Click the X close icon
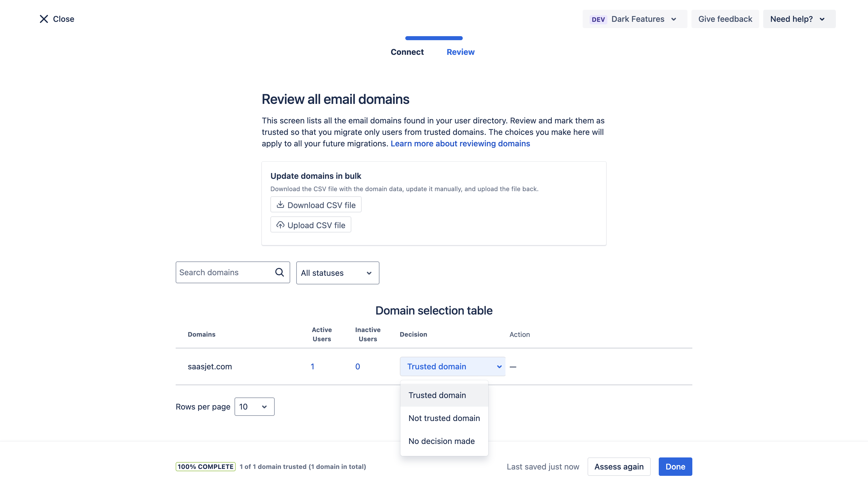Screen dimensions: 868x485 point(44,19)
